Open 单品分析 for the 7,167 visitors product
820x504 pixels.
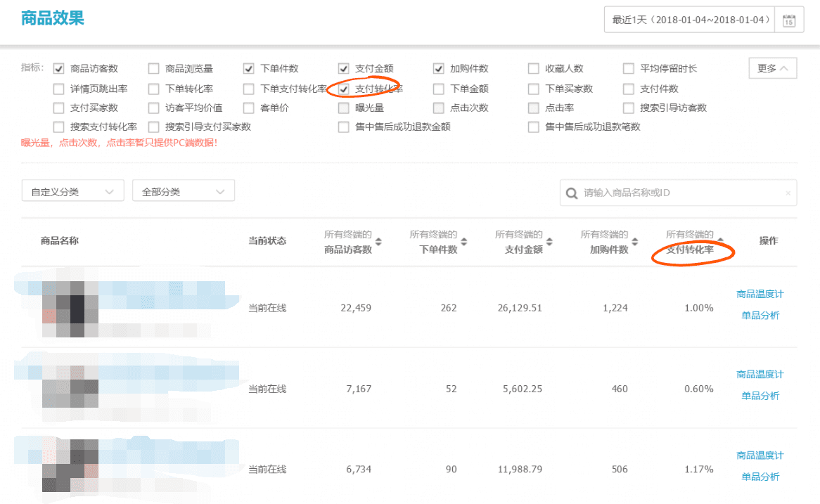point(760,396)
